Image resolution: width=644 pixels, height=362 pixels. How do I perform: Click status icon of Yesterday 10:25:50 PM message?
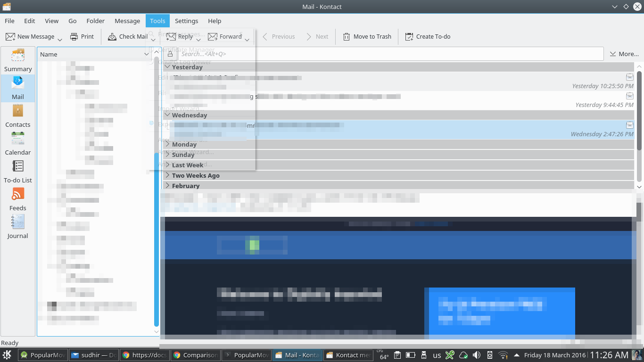click(x=629, y=77)
